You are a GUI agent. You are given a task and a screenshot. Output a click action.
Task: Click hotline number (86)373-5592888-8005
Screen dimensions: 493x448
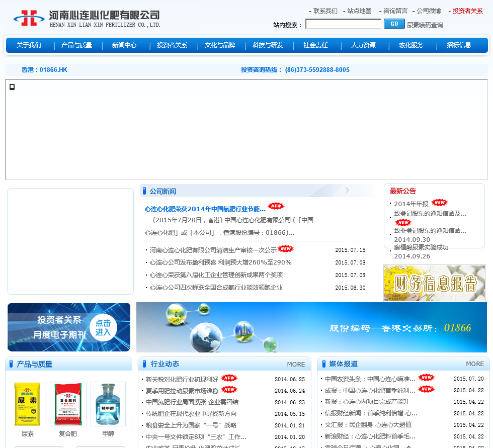(317, 70)
